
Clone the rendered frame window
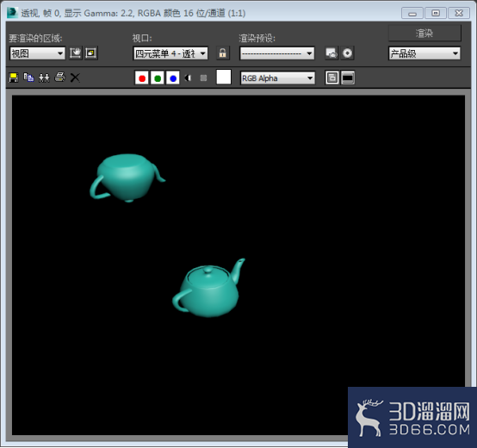tap(44, 78)
